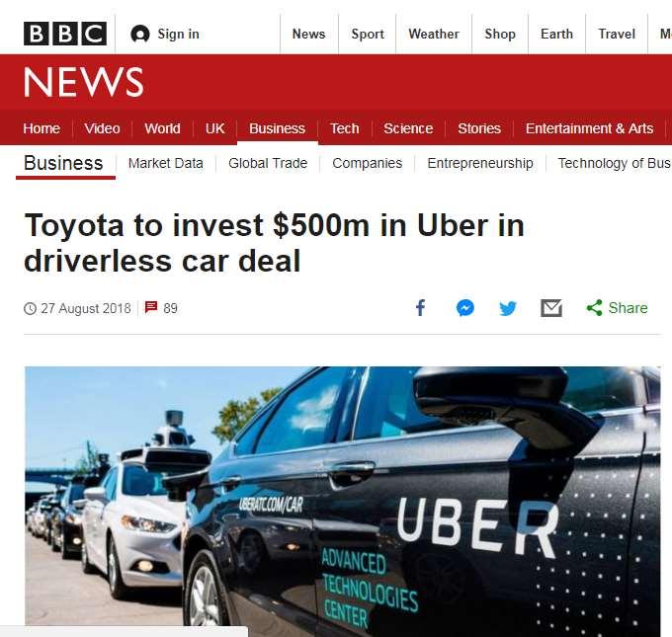The height and width of the screenshot is (637, 672).
Task: Open the green Share icon menu
Action: tap(595, 308)
